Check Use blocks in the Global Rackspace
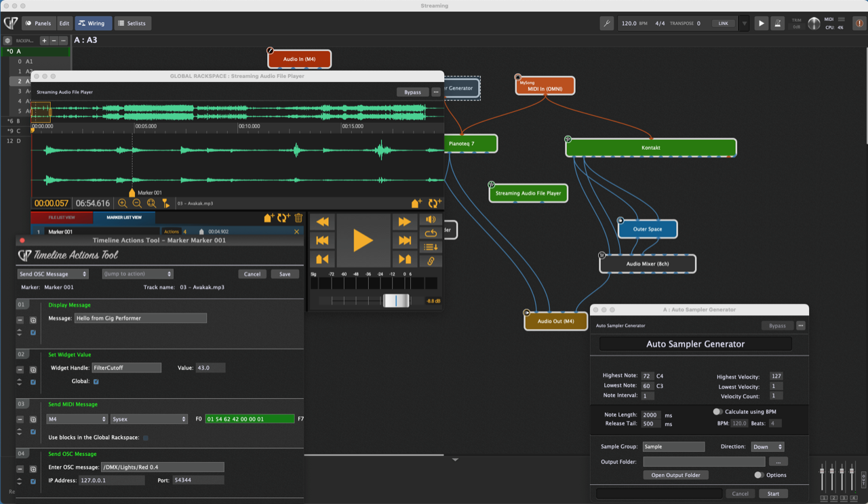The image size is (868, 504). (146, 438)
